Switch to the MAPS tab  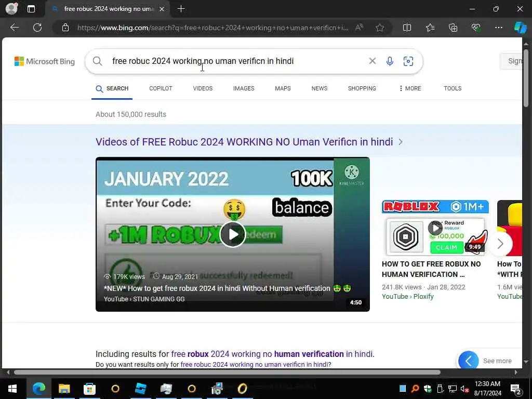coord(283,88)
